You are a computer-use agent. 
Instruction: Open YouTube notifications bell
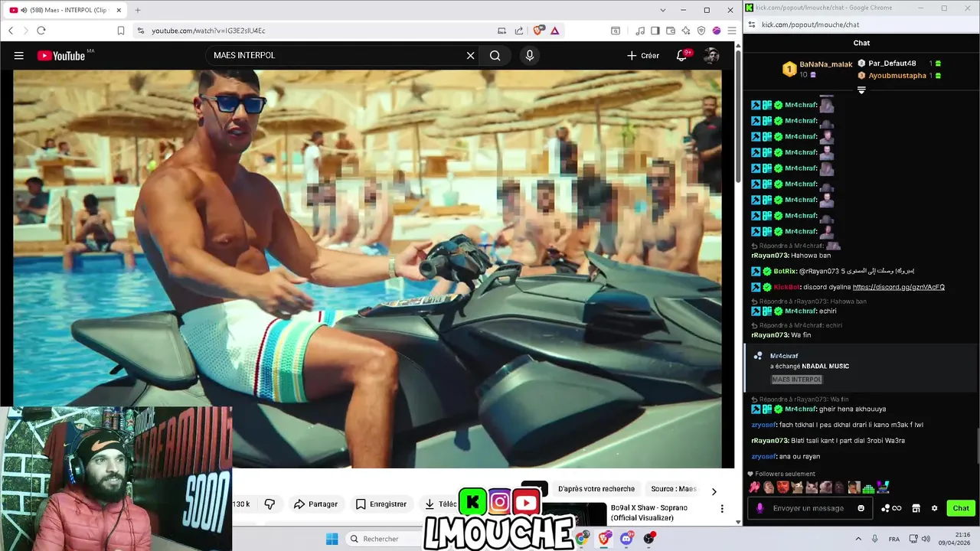pos(681,55)
